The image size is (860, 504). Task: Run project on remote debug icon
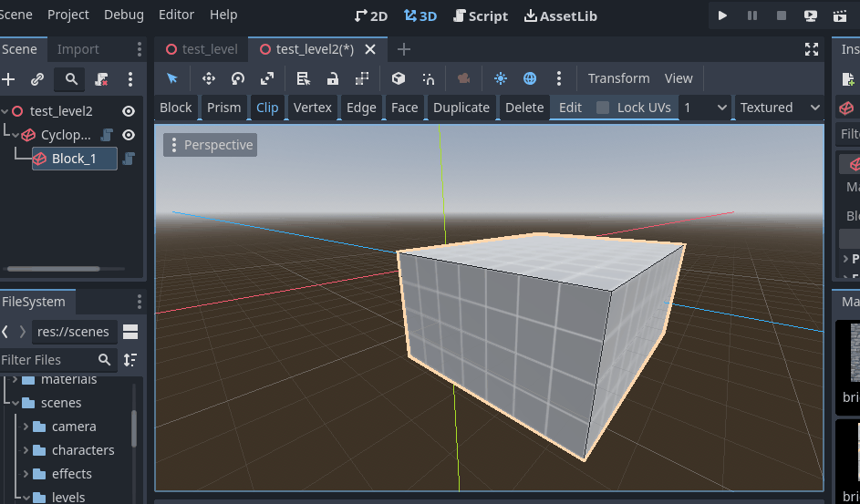[x=811, y=15]
